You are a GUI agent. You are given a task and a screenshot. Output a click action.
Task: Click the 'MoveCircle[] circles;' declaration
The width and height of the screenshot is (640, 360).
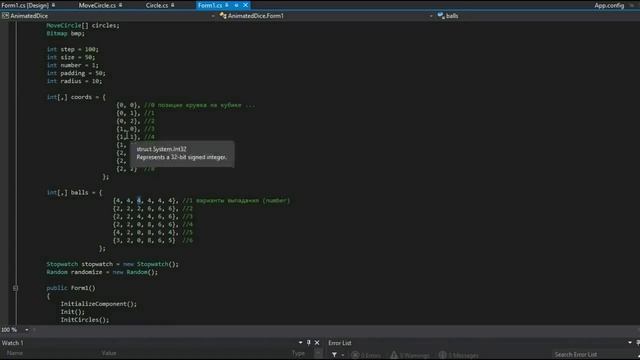83,25
